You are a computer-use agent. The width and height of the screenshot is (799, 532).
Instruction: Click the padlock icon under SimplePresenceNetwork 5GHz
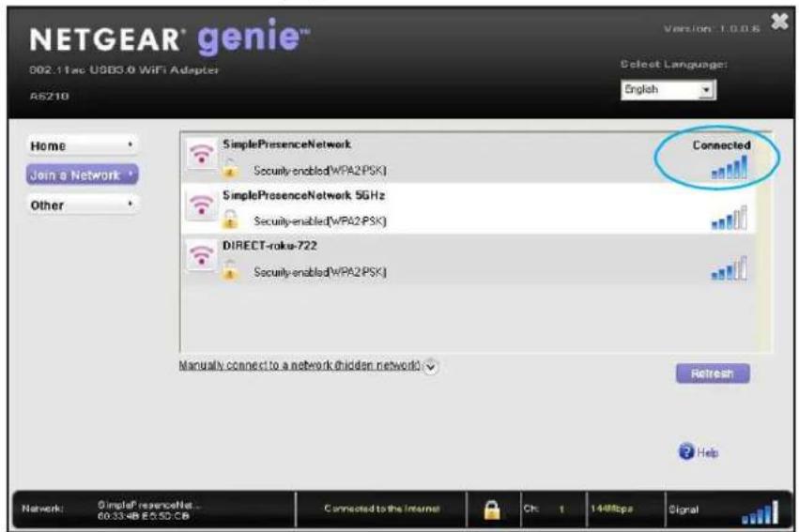(x=230, y=220)
